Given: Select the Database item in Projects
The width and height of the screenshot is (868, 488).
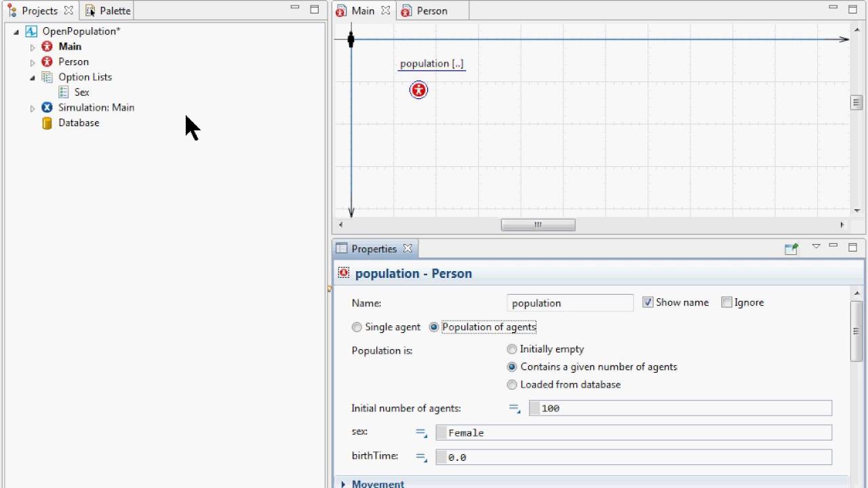Looking at the screenshot, I should point(79,123).
